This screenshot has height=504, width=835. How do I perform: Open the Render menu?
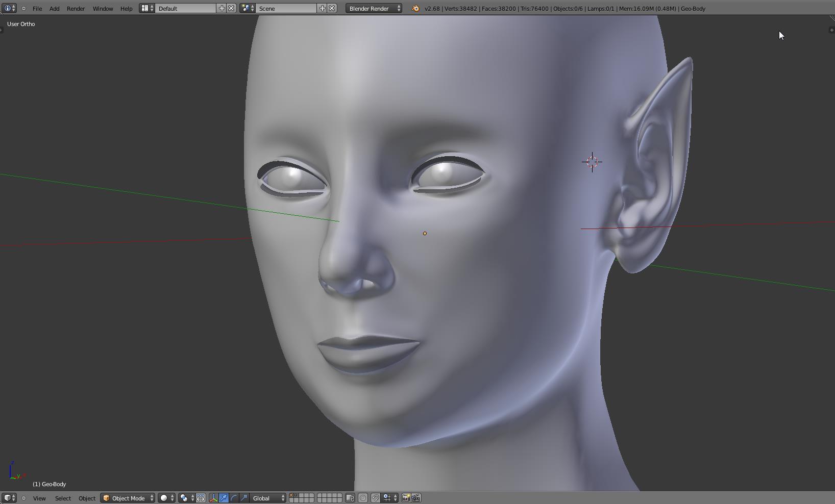76,9
